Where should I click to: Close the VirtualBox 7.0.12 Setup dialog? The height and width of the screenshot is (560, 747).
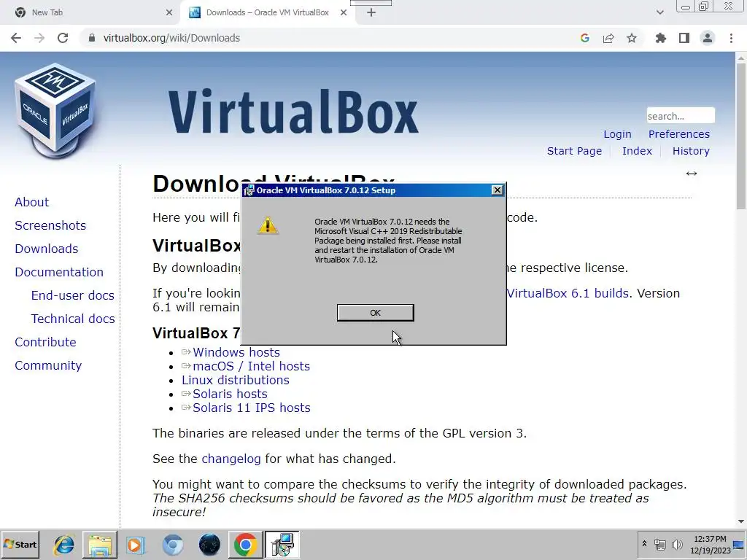point(498,190)
